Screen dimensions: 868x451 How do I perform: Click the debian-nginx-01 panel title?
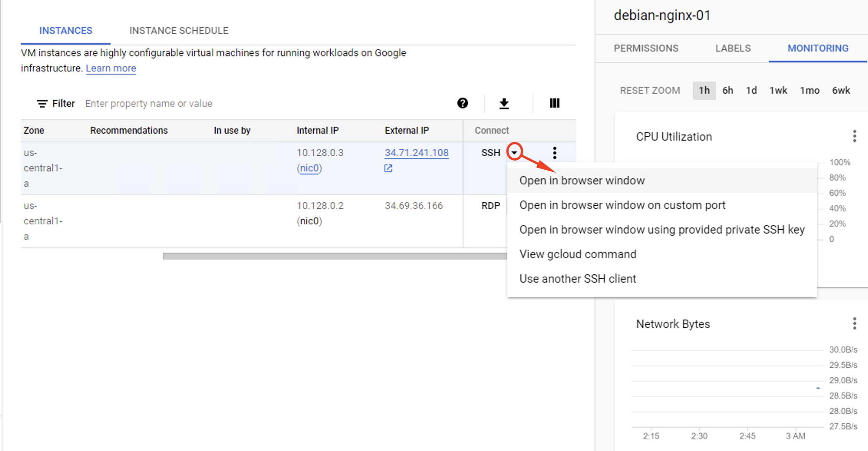(662, 15)
